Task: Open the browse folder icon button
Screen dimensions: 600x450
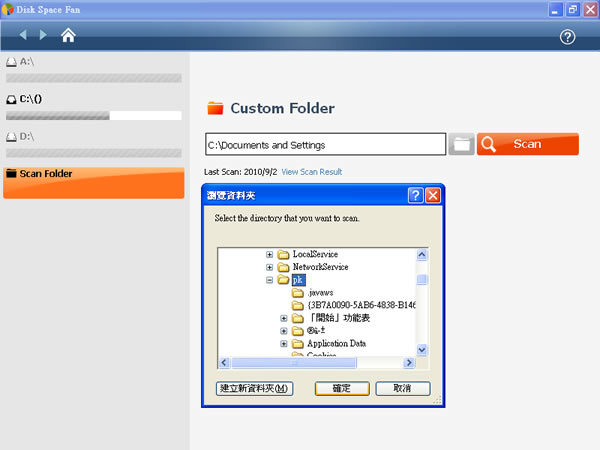Action: click(461, 144)
